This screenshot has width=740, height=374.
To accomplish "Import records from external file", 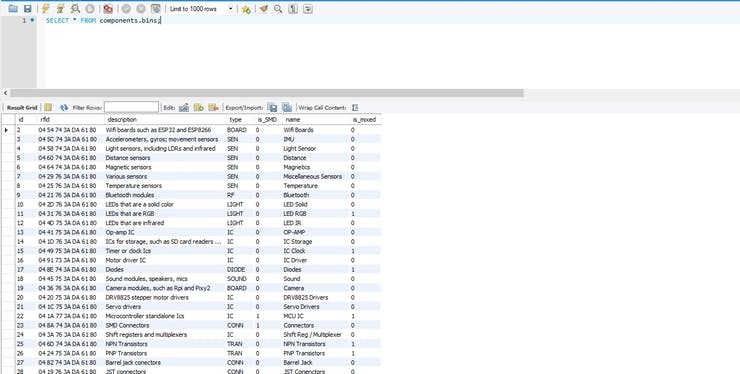I will pos(287,108).
